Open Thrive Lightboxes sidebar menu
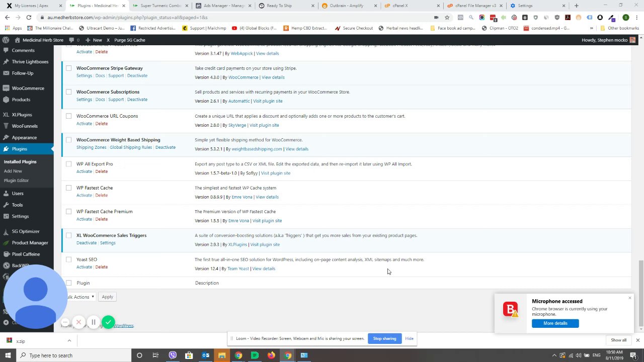This screenshot has width=644, height=362. tap(27, 62)
